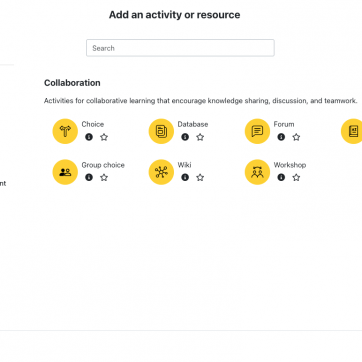362x362 pixels.
Task: Star the Forum activity as favourite
Action: pos(296,137)
